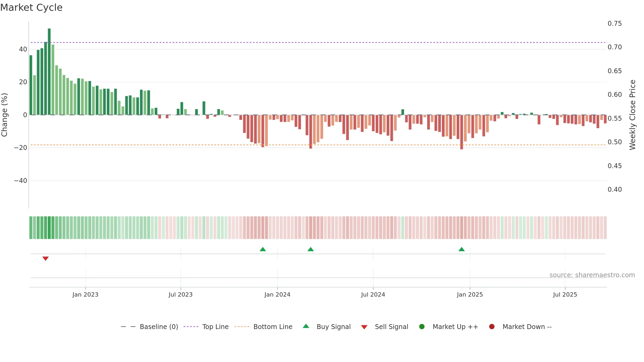
Task: Toggle the Top Line legend item
Action: click(206, 327)
